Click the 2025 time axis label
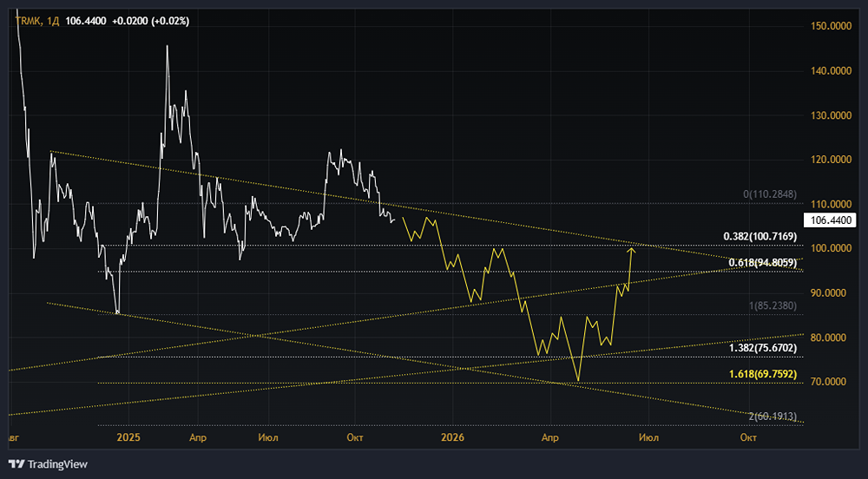This screenshot has width=868, height=479. tap(128, 437)
